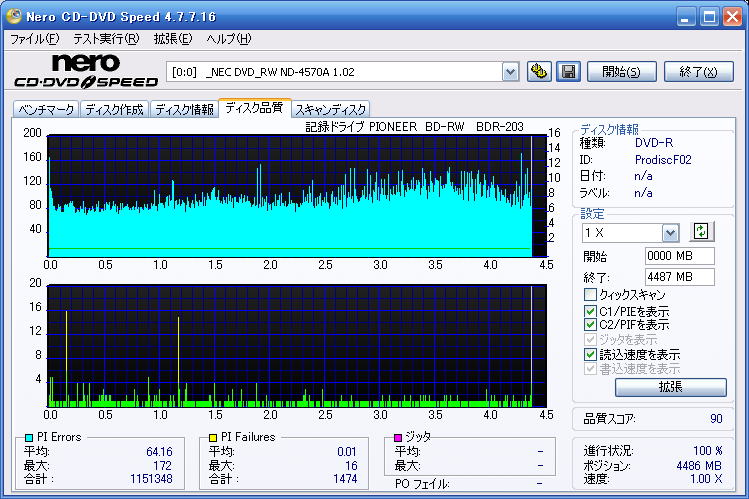Click the speed value 1.00 X
Image resolution: width=749 pixels, height=499 pixels.
[706, 479]
